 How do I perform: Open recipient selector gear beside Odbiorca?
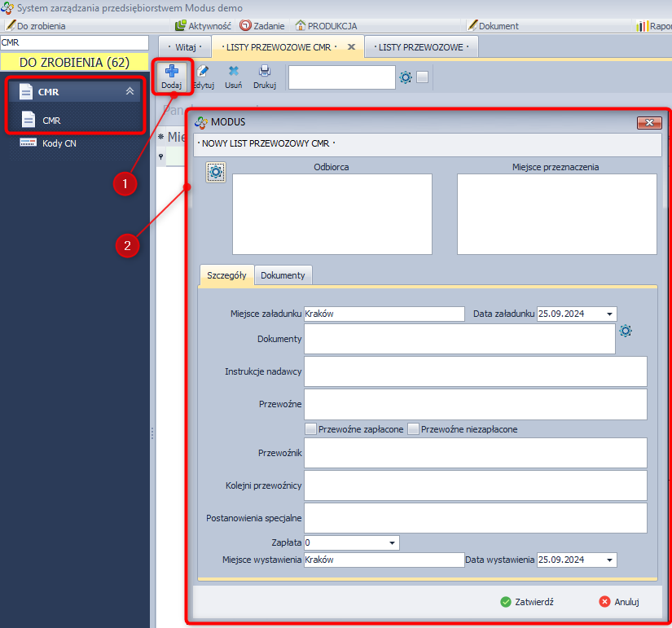pos(216,172)
